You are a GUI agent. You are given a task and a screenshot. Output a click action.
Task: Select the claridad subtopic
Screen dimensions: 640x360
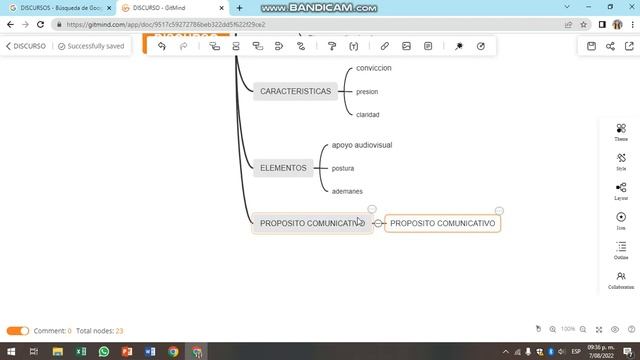pos(367,115)
